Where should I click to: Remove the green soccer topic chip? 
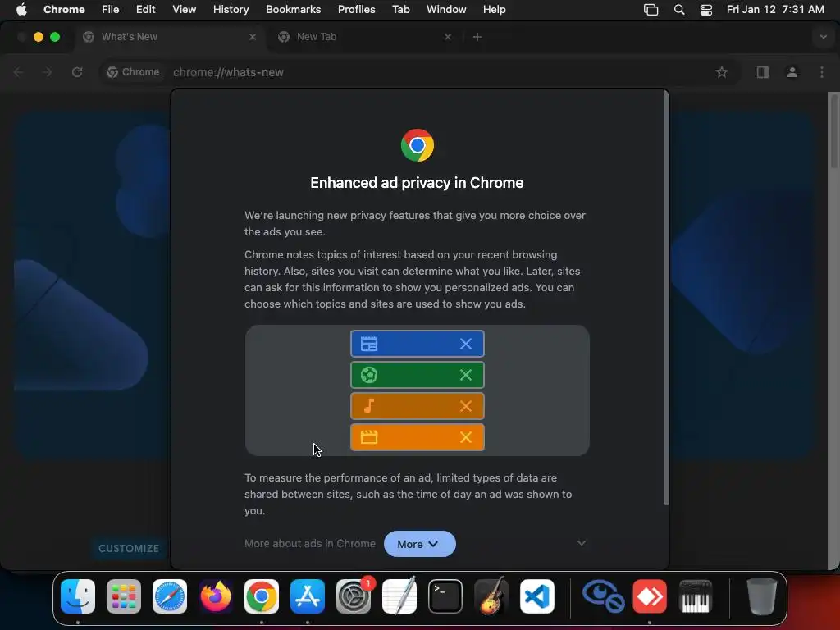[466, 375]
